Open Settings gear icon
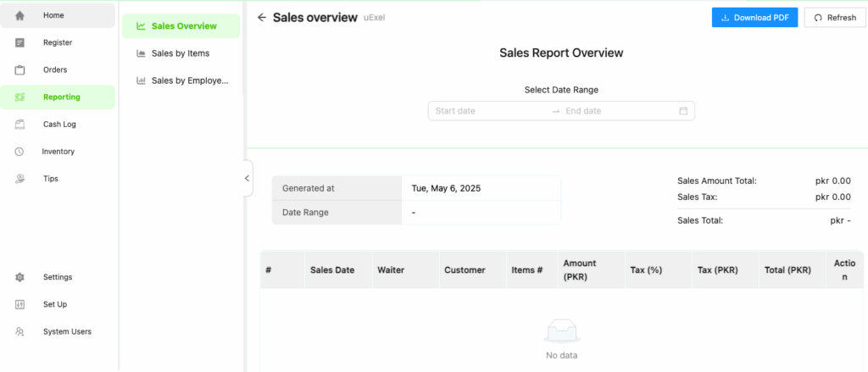Viewport: 868px width, 372px height. [x=20, y=277]
